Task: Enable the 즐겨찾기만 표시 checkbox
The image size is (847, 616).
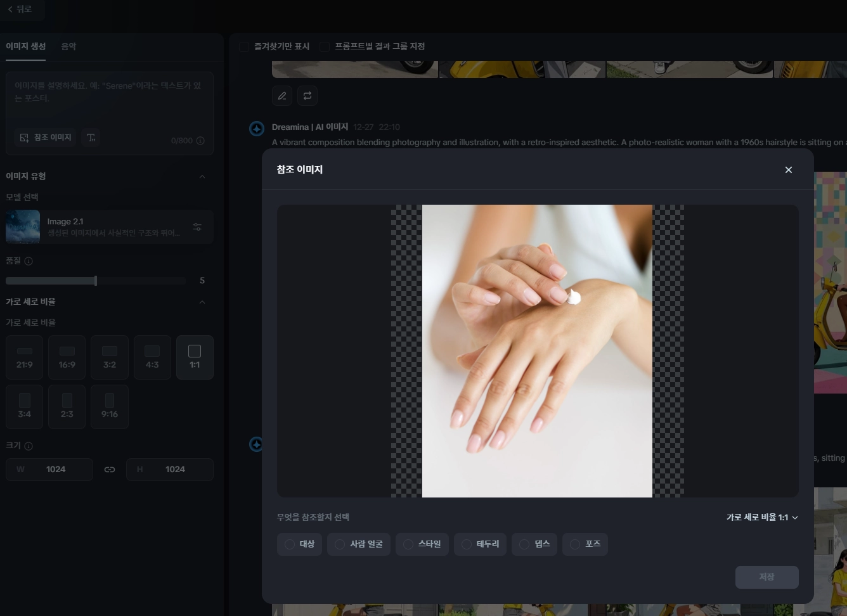Action: [x=244, y=47]
